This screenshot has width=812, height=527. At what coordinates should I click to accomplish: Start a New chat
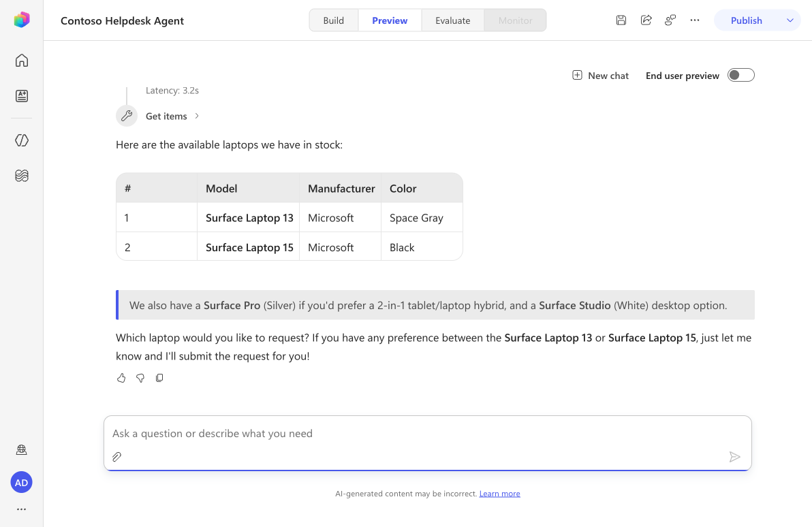(600, 76)
